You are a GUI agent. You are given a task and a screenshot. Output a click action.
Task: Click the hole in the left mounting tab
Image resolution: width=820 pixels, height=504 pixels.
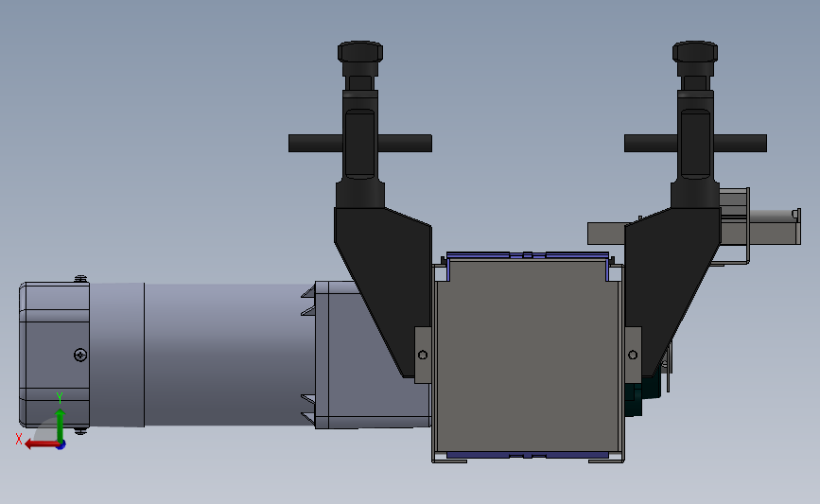pyautogui.click(x=423, y=355)
